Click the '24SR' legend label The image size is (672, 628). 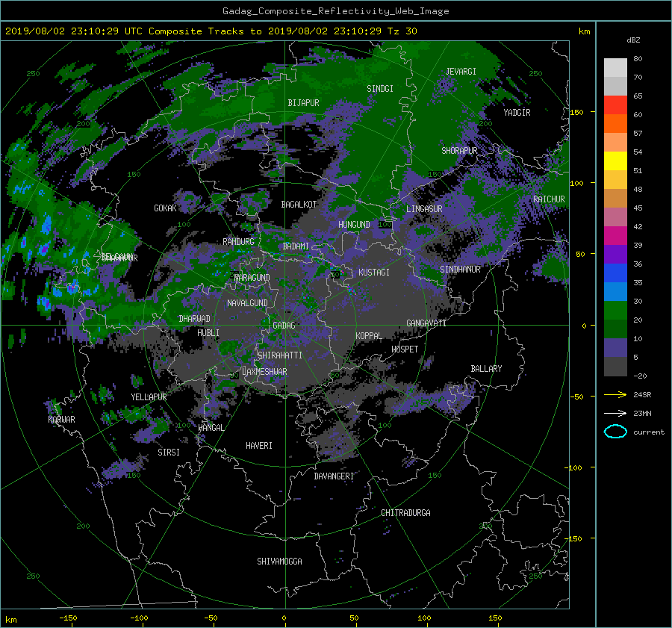[642, 394]
